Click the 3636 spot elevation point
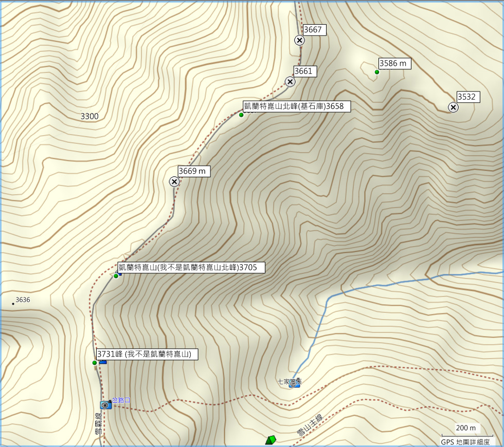 click(13, 304)
